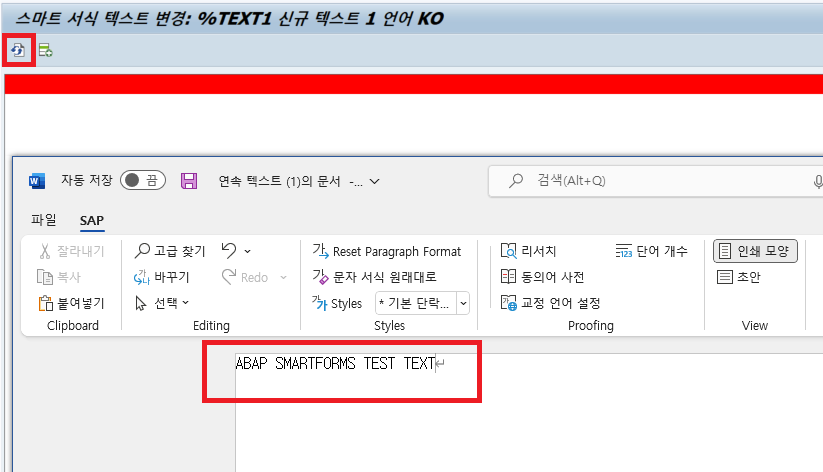Switch to 인쇄 모양 (Print Layout) view

[x=755, y=251]
